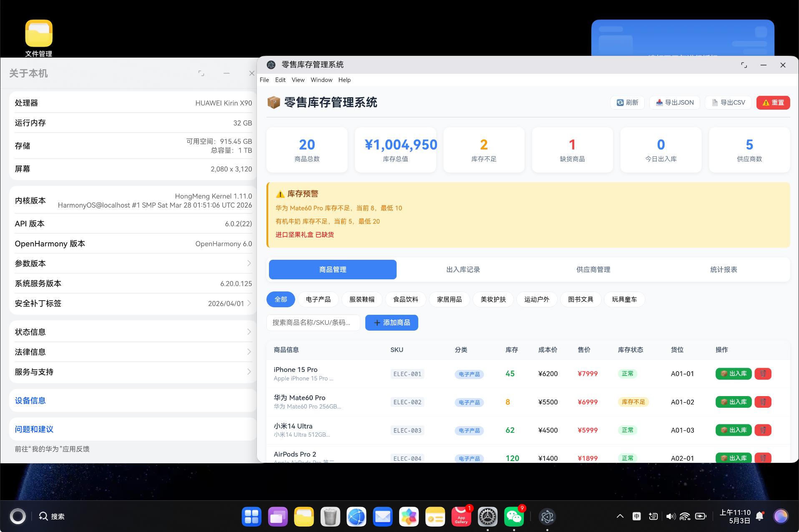Viewport: 799px width, 532px height.
Task: Filter by 玩具童车 category
Action: coord(625,299)
